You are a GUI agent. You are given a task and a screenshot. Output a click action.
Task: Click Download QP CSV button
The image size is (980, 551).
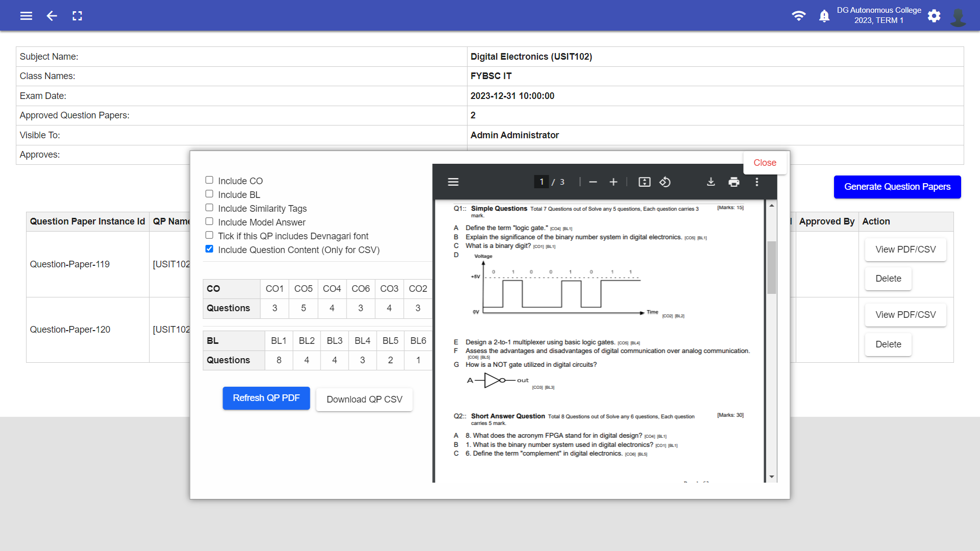[364, 399]
